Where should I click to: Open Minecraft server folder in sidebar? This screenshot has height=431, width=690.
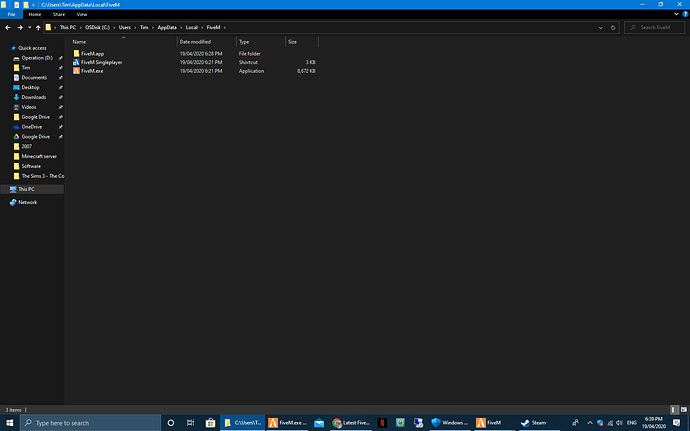click(x=39, y=156)
